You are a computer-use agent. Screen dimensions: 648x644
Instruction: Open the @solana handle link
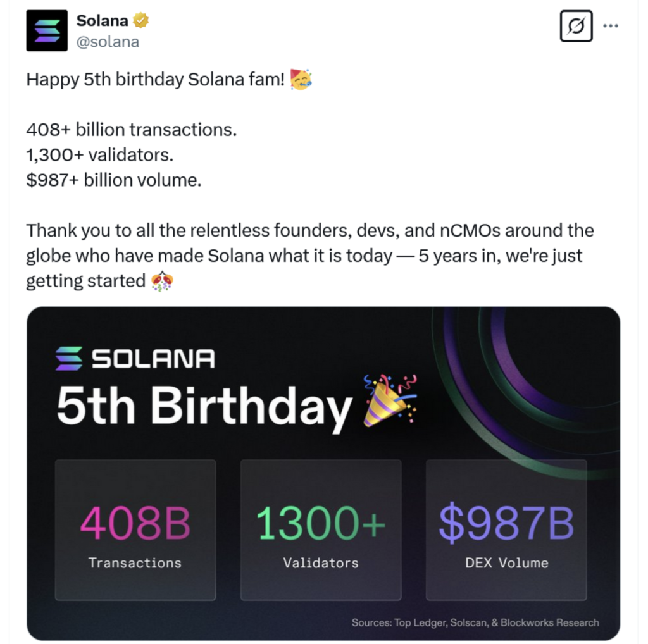(x=108, y=42)
